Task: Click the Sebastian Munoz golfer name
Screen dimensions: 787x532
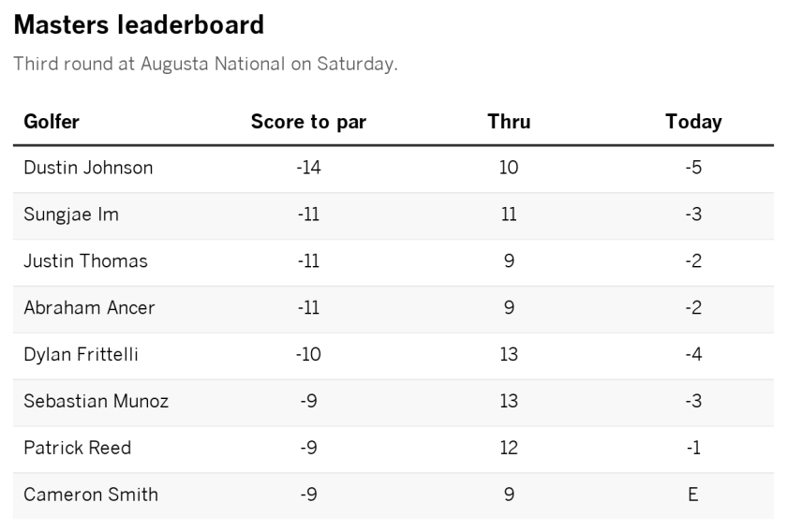Action: 97,402
